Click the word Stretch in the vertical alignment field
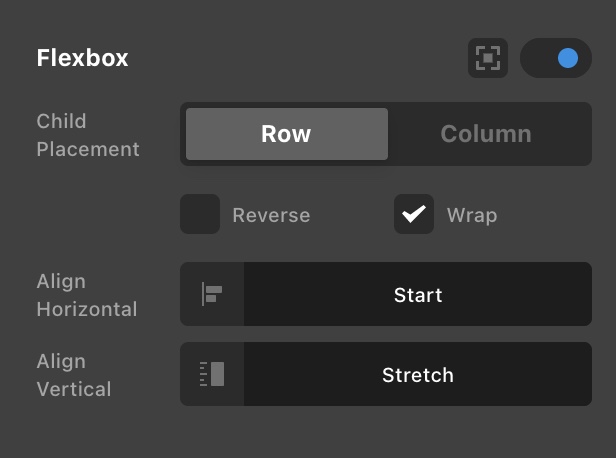Image resolution: width=616 pixels, height=458 pixels. tap(418, 375)
